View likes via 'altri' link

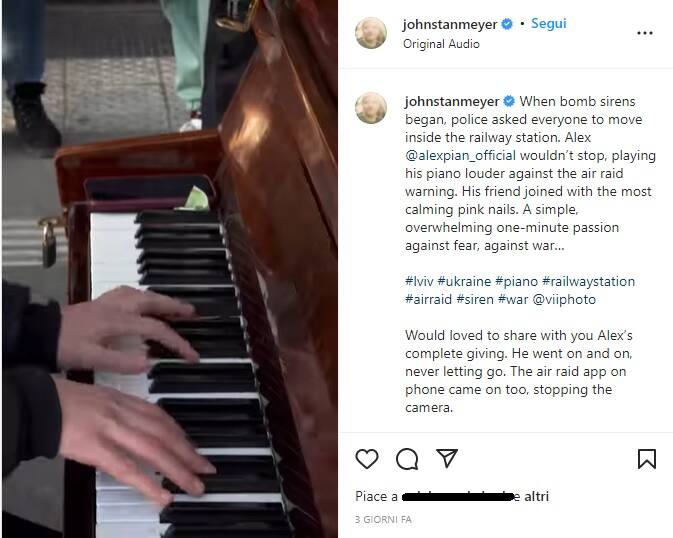coord(537,496)
